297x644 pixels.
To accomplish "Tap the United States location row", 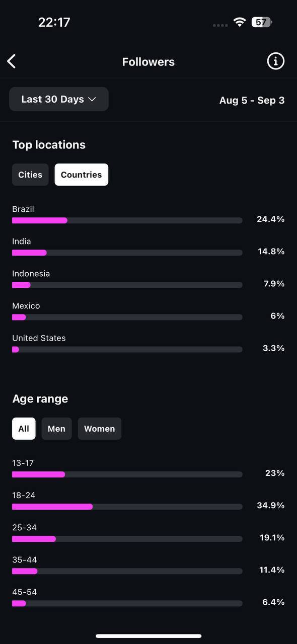I will coord(148,343).
